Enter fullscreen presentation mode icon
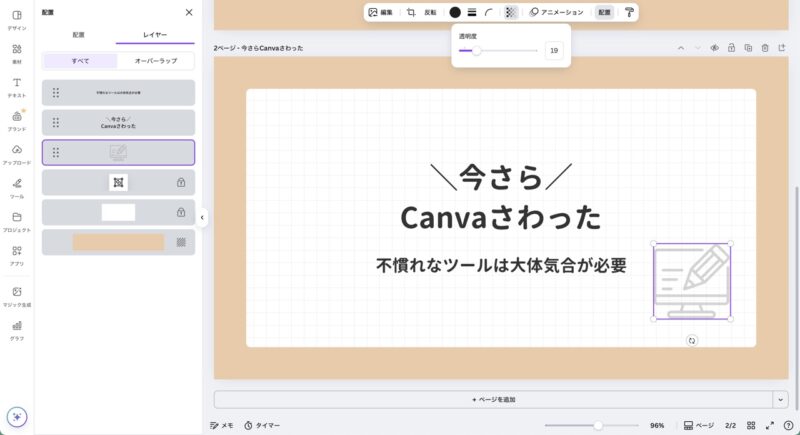The width and height of the screenshot is (800, 435). [x=769, y=425]
